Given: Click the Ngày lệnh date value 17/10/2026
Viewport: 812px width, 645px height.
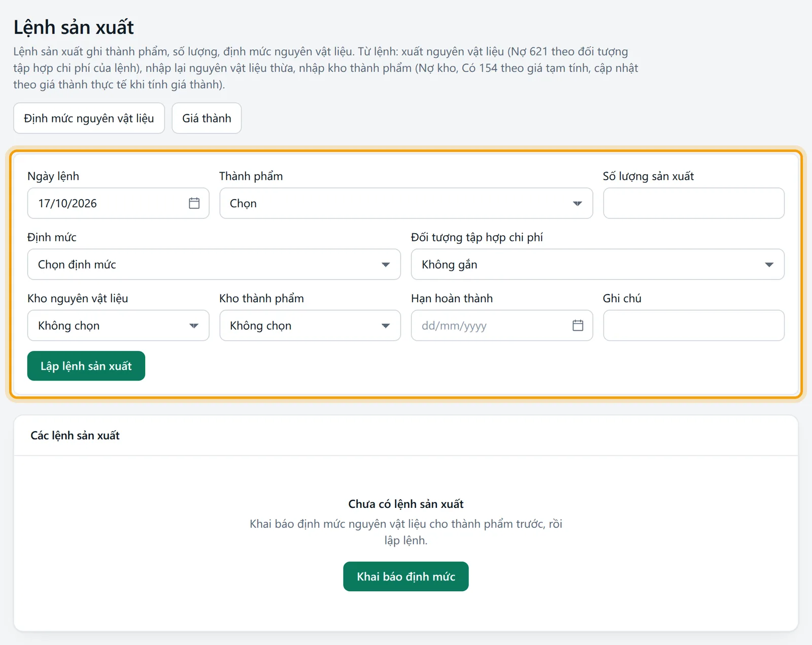Looking at the screenshot, I should [x=67, y=203].
